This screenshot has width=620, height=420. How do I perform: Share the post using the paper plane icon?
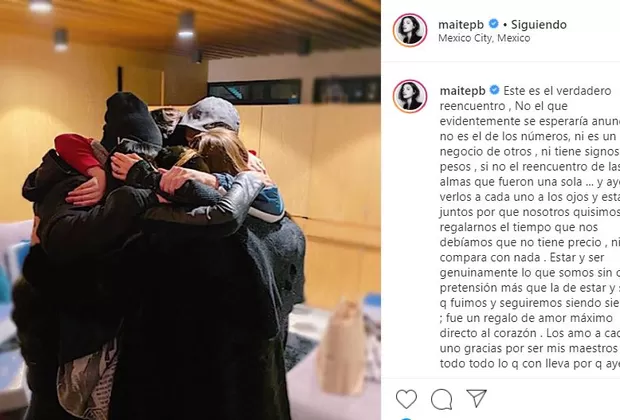click(476, 398)
